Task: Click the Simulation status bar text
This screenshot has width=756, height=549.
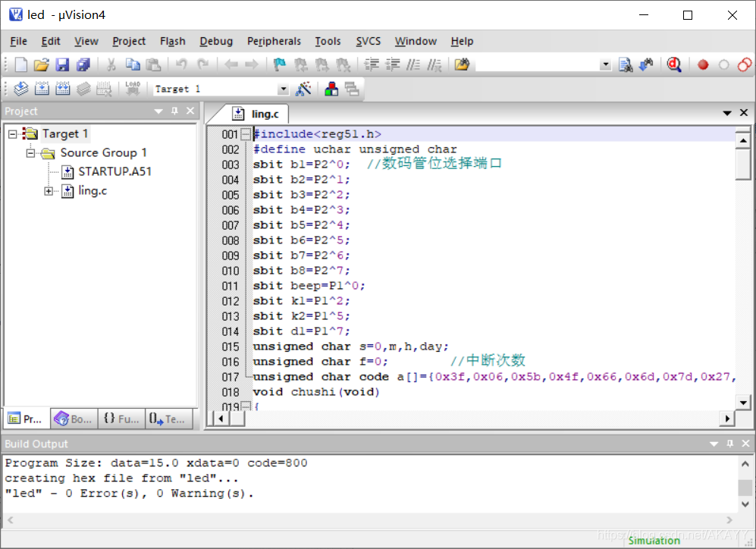Action: point(654,541)
